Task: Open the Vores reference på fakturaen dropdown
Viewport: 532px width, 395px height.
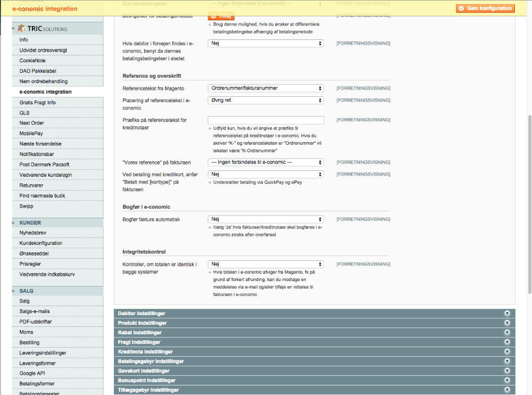Action: pos(265,162)
